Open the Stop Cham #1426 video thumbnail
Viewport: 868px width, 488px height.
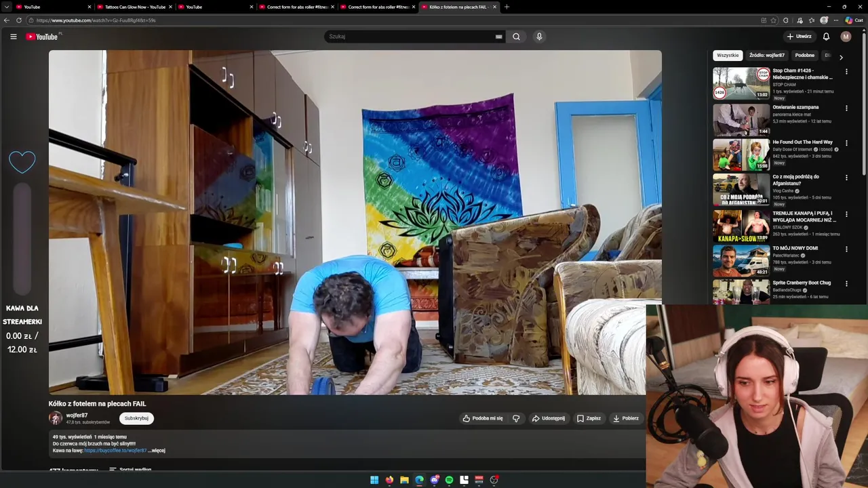(741, 83)
